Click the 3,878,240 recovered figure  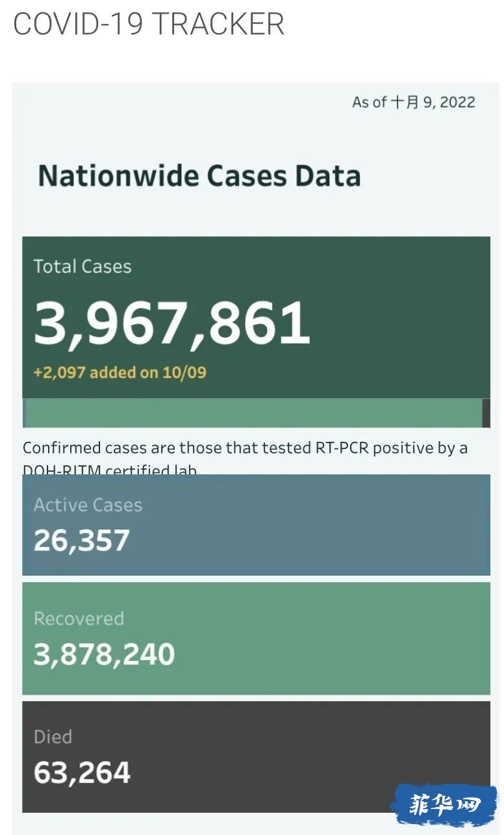pyautogui.click(x=104, y=654)
